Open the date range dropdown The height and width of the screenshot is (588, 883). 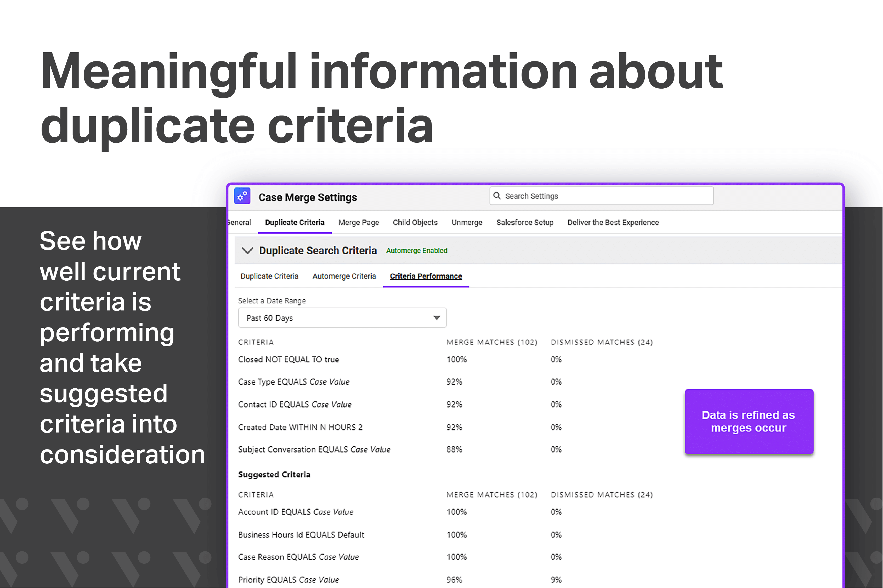437,318
